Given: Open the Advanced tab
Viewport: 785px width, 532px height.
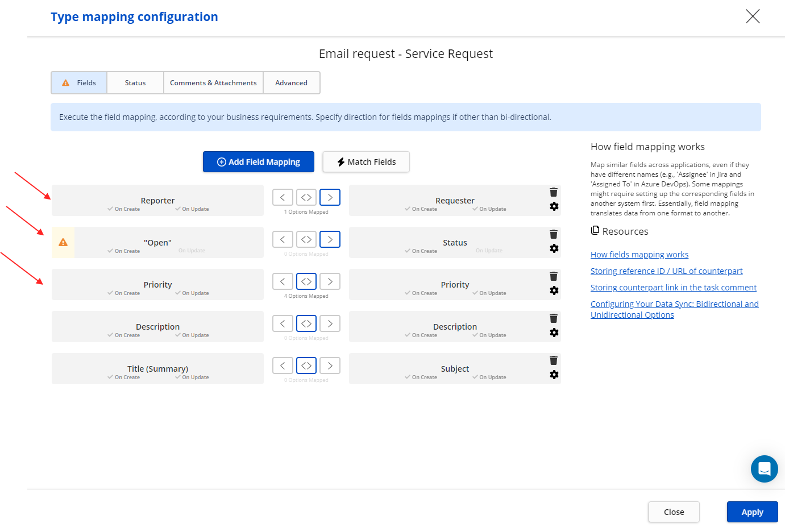Looking at the screenshot, I should tap(291, 82).
